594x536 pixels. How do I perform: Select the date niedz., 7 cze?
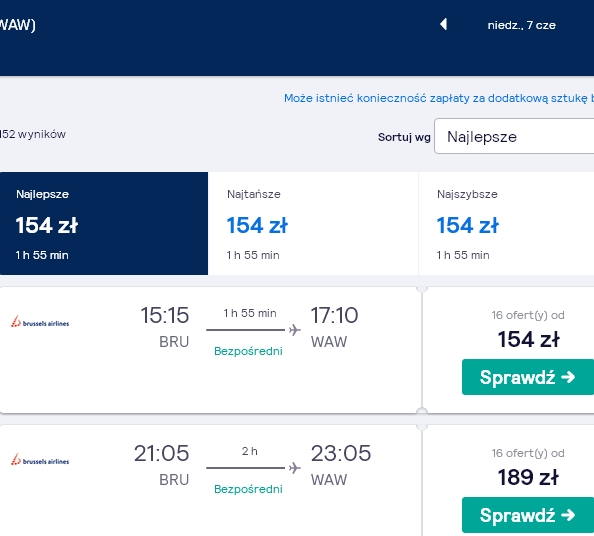pyautogui.click(x=521, y=25)
